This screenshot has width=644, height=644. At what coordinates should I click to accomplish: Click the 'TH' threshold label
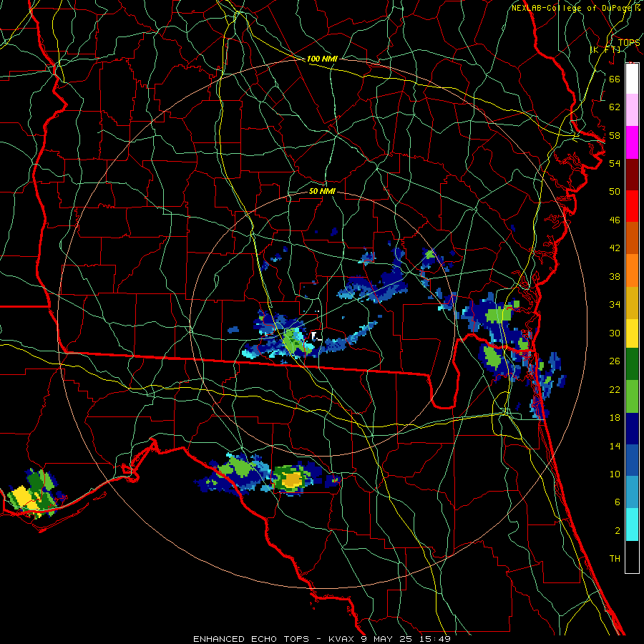[x=615, y=558]
